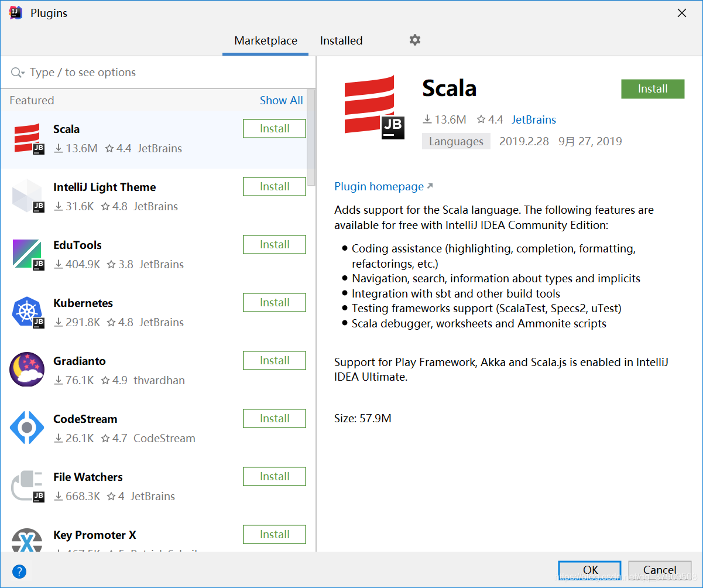Click 4.9 rating under Gradianto
Viewport: 703px width, 588px height.
114,380
